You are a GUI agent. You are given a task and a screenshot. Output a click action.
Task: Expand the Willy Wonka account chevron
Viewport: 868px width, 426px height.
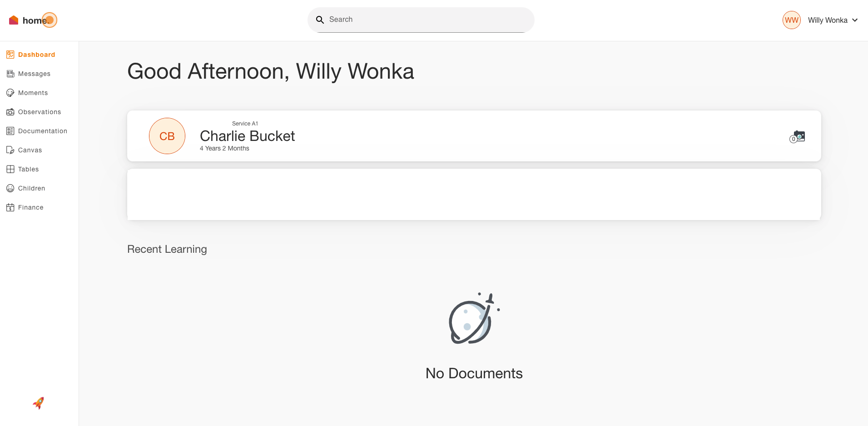(x=855, y=20)
